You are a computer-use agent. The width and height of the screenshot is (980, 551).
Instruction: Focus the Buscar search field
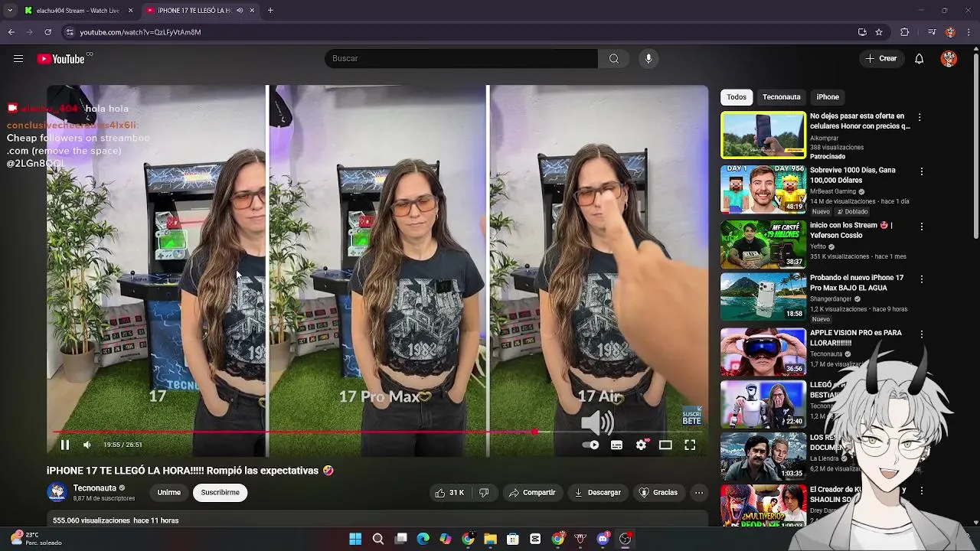coord(461,59)
